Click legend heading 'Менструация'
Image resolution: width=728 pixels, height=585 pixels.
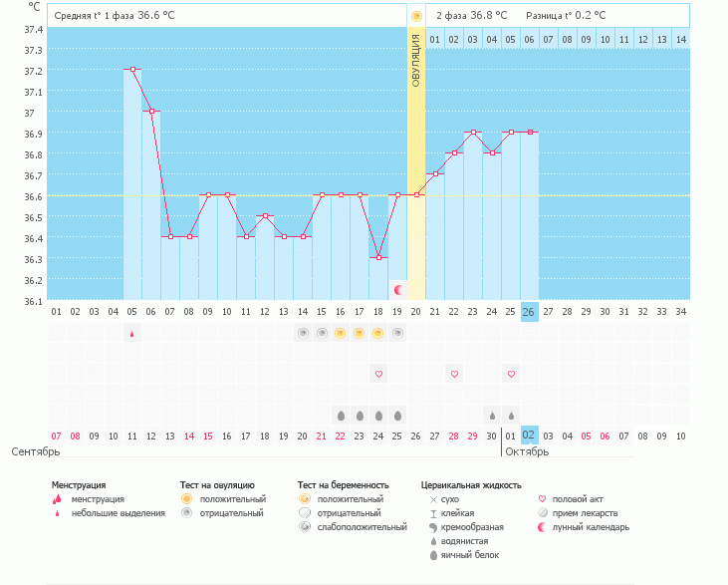point(79,485)
